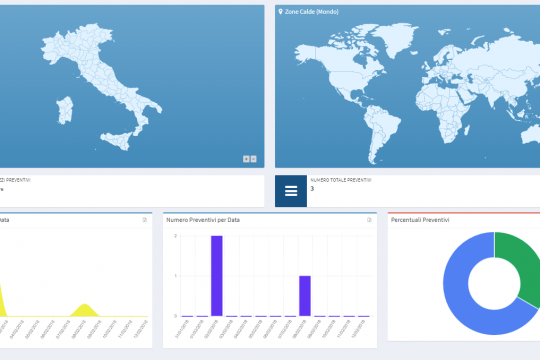540x360 pixels.
Task: Select the tallest purple bar in the chart
Action: click(x=217, y=276)
